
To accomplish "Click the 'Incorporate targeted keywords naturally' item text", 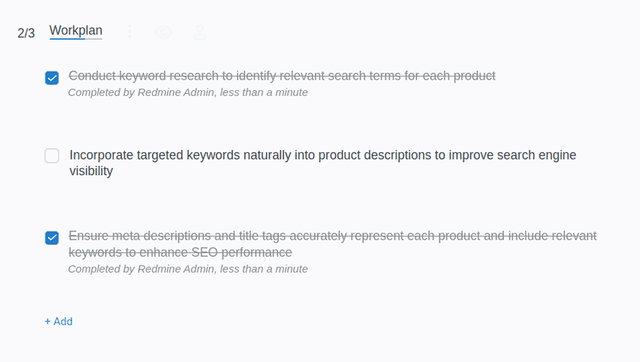I will [x=322, y=163].
